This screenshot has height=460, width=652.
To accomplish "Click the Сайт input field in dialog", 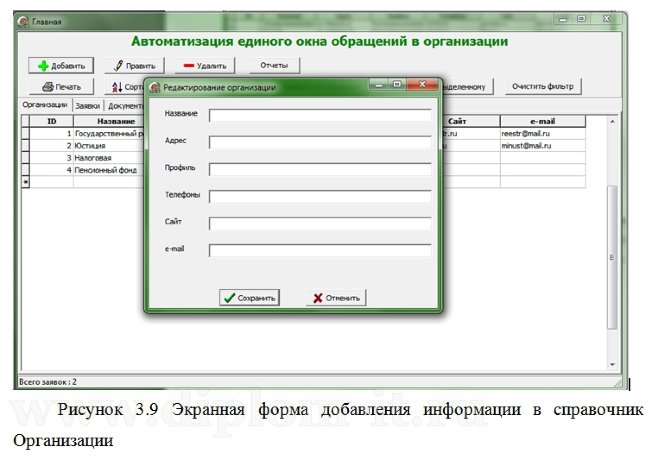I will (320, 223).
